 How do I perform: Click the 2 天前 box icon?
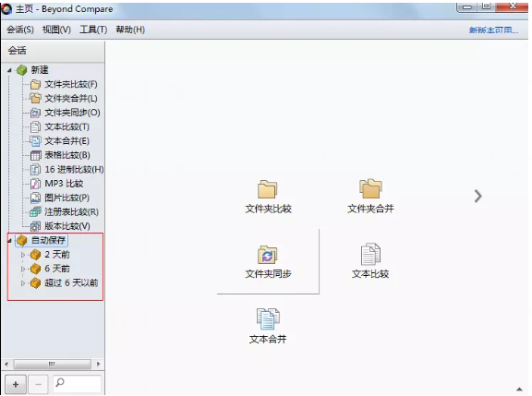coord(35,255)
